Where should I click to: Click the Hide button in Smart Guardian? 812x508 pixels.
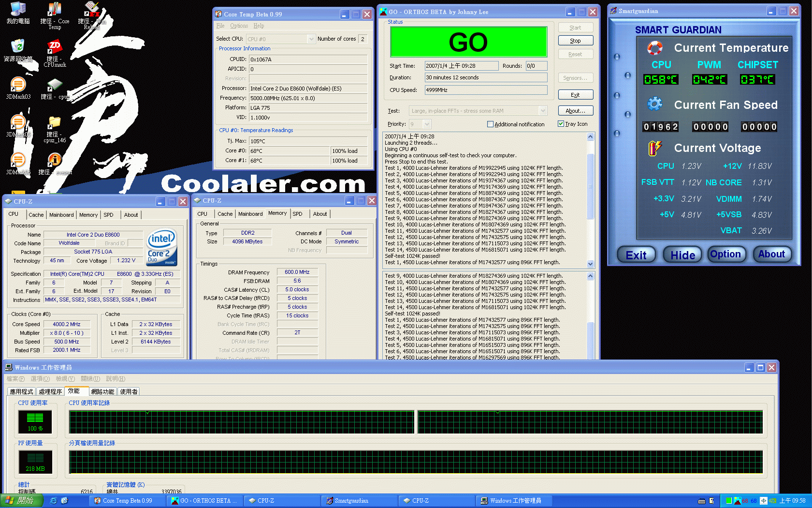point(682,254)
